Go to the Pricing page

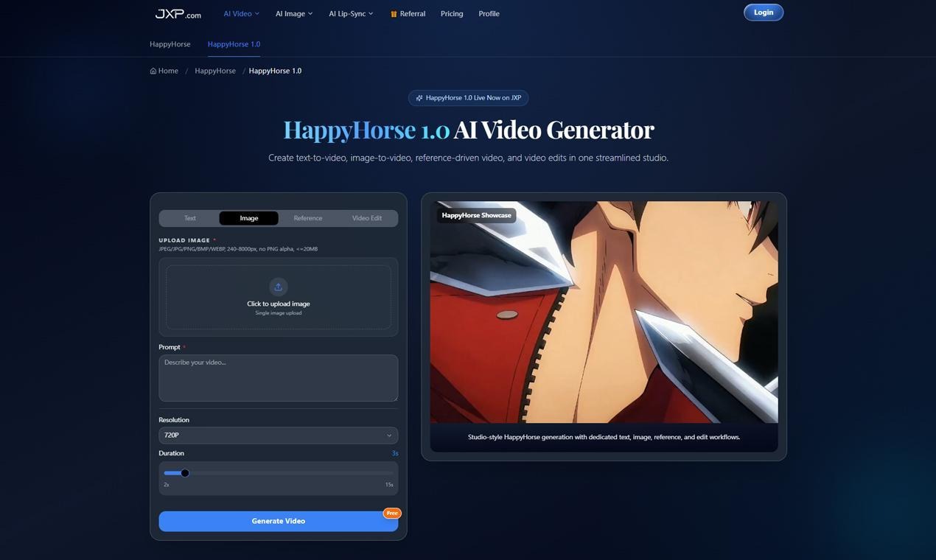tap(452, 14)
